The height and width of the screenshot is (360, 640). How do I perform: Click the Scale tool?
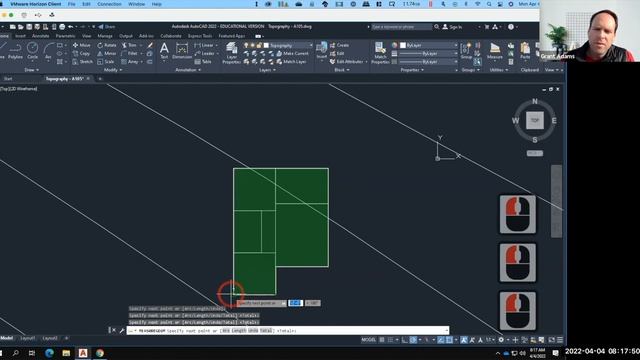coord(106,62)
